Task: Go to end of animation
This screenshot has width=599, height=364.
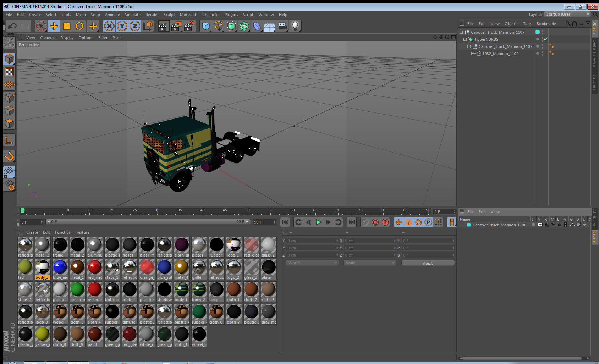Action: click(x=351, y=222)
